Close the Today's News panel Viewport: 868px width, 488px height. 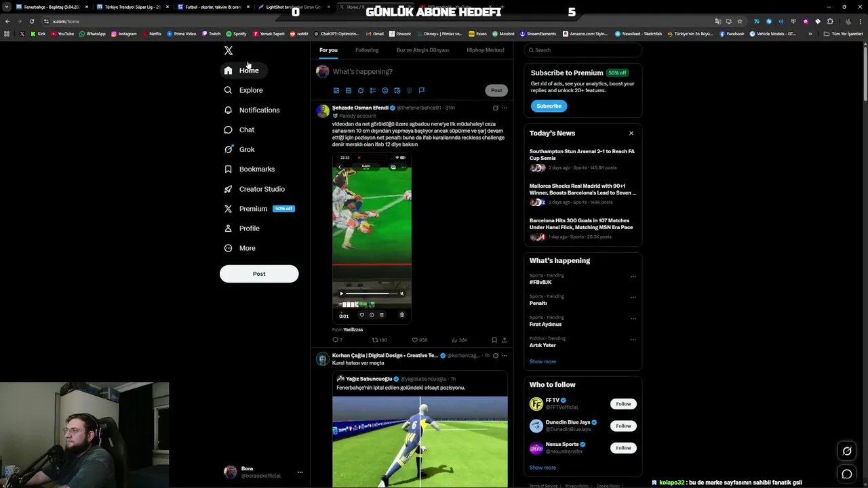click(631, 134)
